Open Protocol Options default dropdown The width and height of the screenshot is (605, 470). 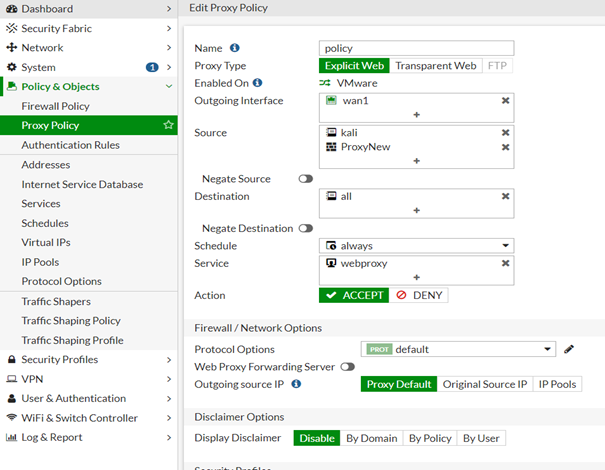pyautogui.click(x=458, y=349)
